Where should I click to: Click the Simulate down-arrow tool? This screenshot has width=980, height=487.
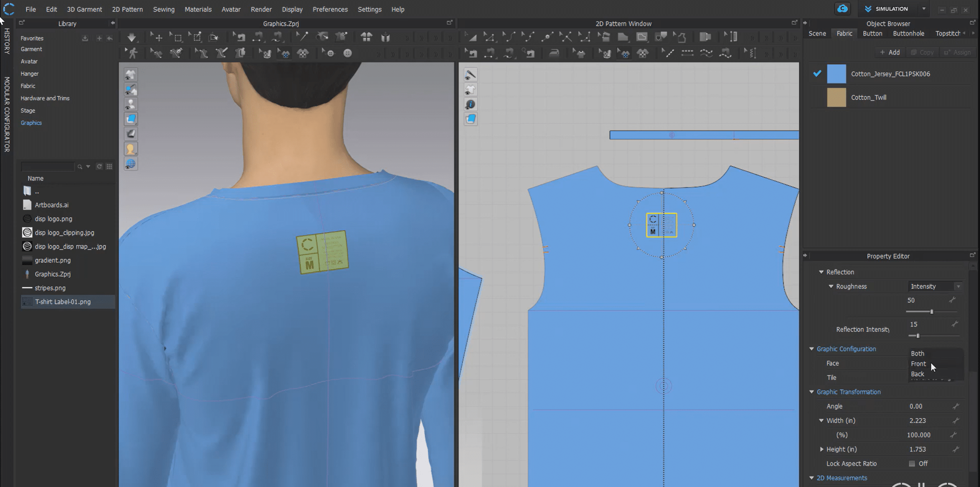132,37
